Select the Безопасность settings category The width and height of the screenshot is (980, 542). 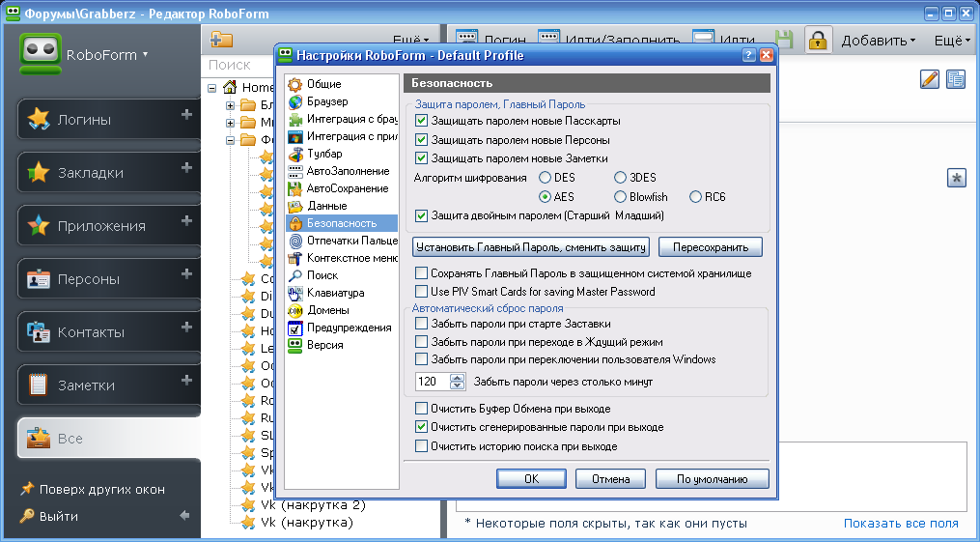click(341, 223)
